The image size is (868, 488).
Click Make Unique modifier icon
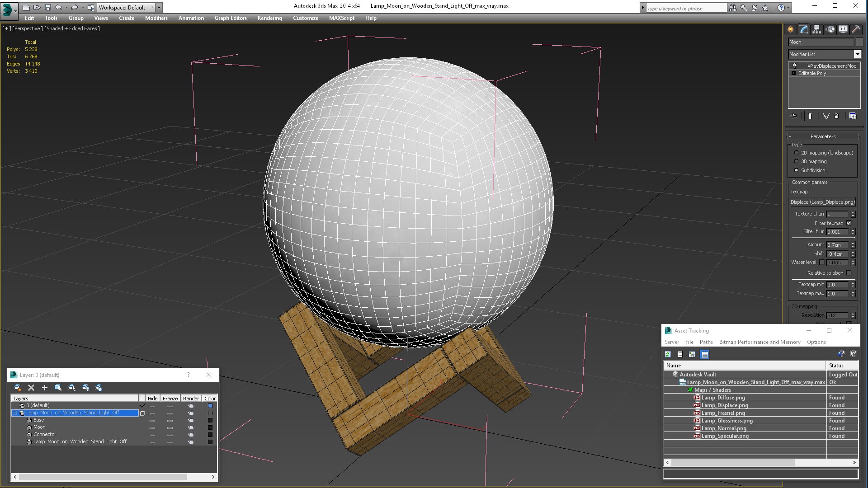[826, 116]
